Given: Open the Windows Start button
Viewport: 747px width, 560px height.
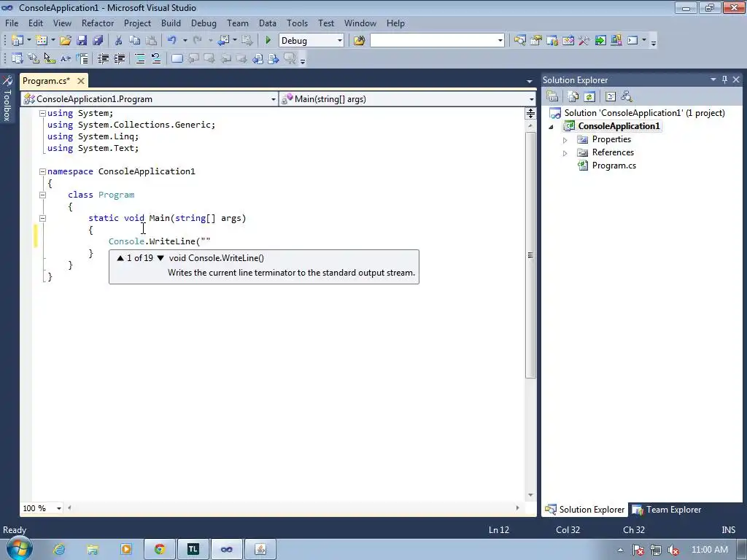Looking at the screenshot, I should pos(18,548).
